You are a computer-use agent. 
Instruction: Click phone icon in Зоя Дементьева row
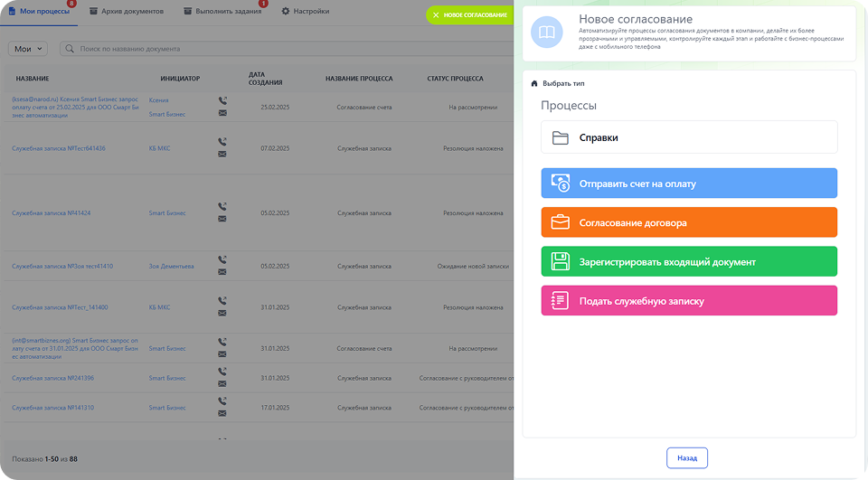222,259
